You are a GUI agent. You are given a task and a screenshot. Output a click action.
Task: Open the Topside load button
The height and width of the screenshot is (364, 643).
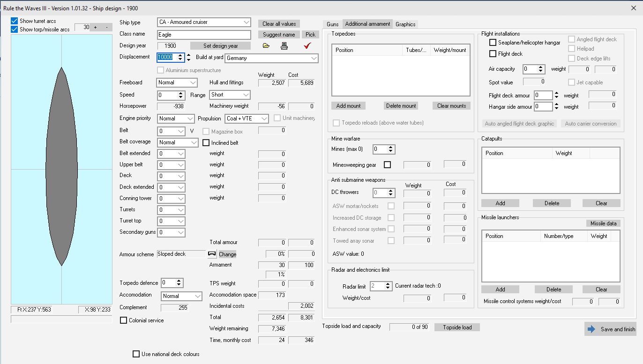tap(457, 327)
